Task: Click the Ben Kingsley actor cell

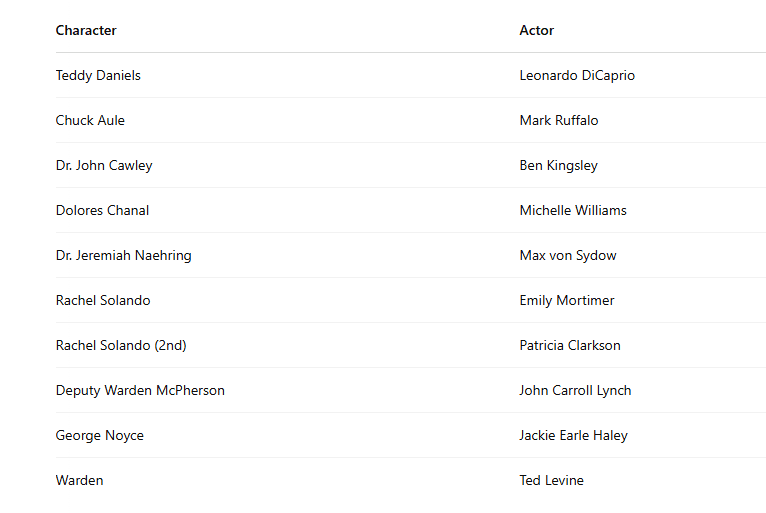Action: (558, 165)
